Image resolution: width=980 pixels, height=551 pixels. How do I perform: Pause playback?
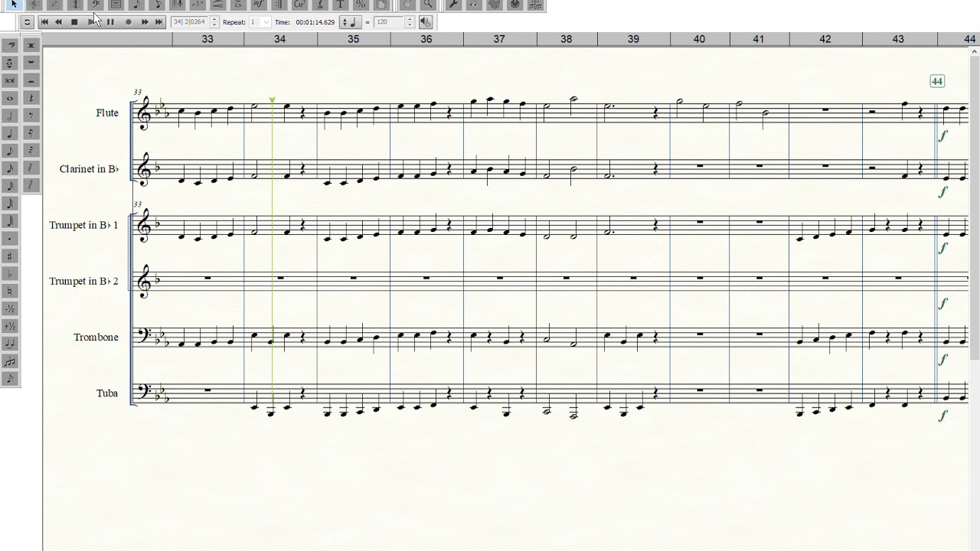[x=110, y=22]
